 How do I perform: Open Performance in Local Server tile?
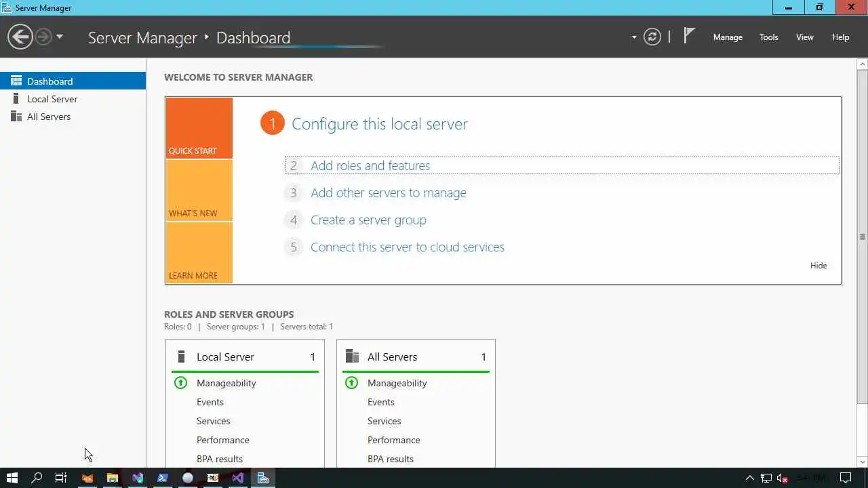point(223,440)
